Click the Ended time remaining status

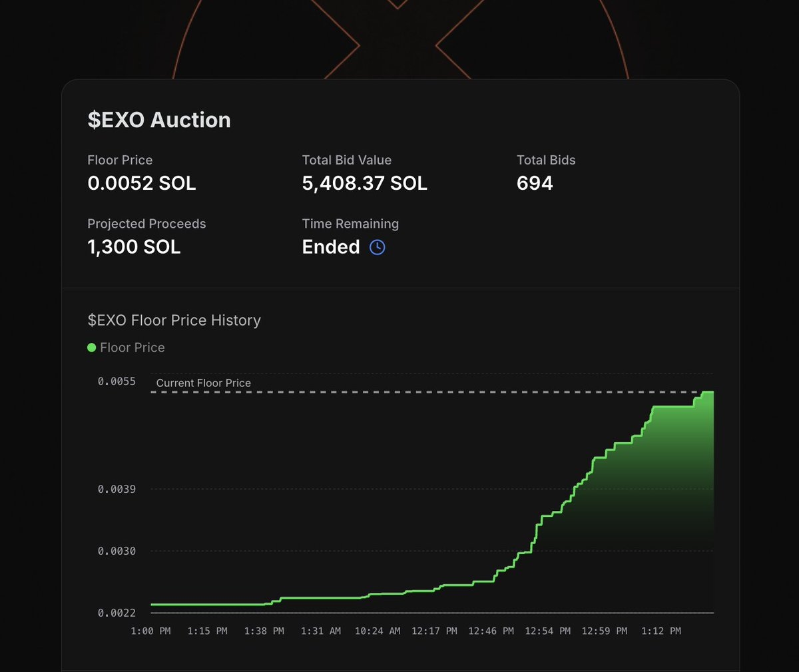331,247
